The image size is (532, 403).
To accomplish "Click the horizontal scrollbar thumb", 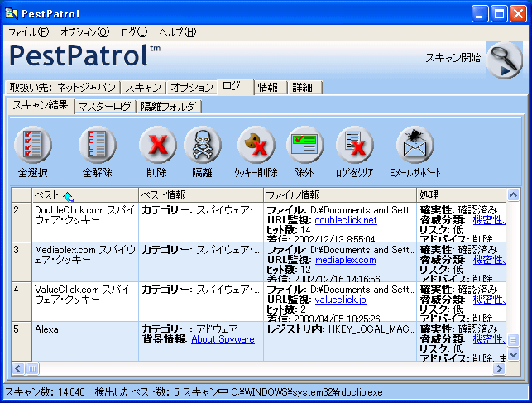I will 32,368.
